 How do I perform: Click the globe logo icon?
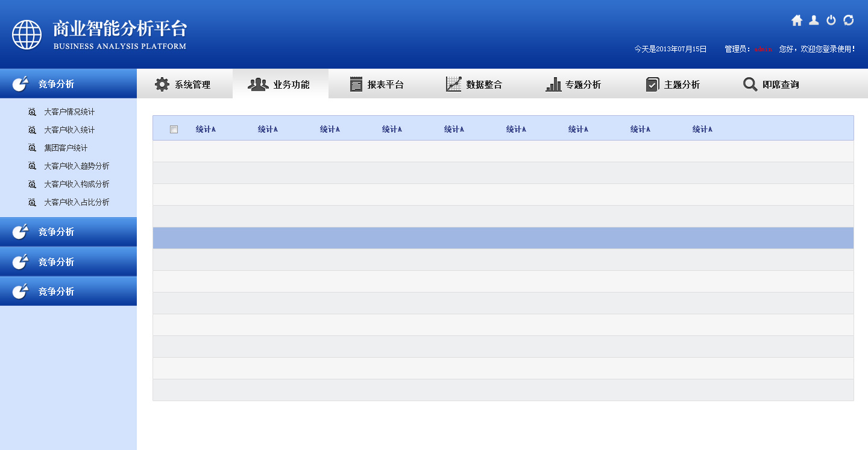(27, 35)
